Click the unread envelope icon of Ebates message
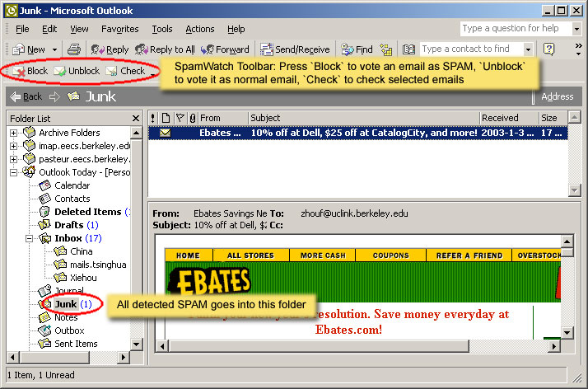This screenshot has height=389, width=588. click(x=166, y=133)
